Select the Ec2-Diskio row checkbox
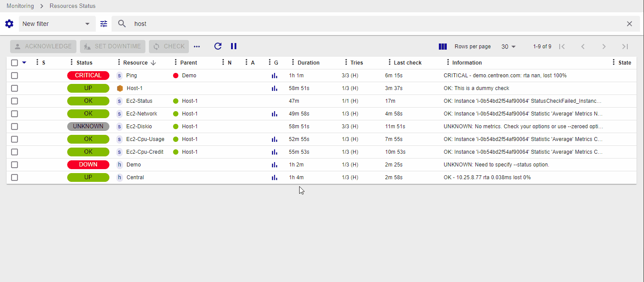Image resolution: width=644 pixels, height=282 pixels. click(14, 127)
